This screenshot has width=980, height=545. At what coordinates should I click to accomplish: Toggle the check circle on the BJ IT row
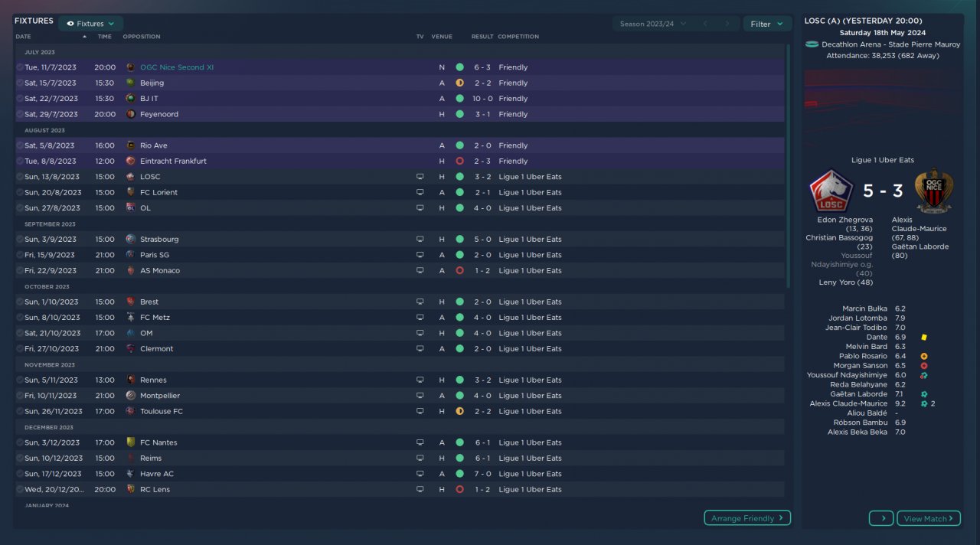20,99
